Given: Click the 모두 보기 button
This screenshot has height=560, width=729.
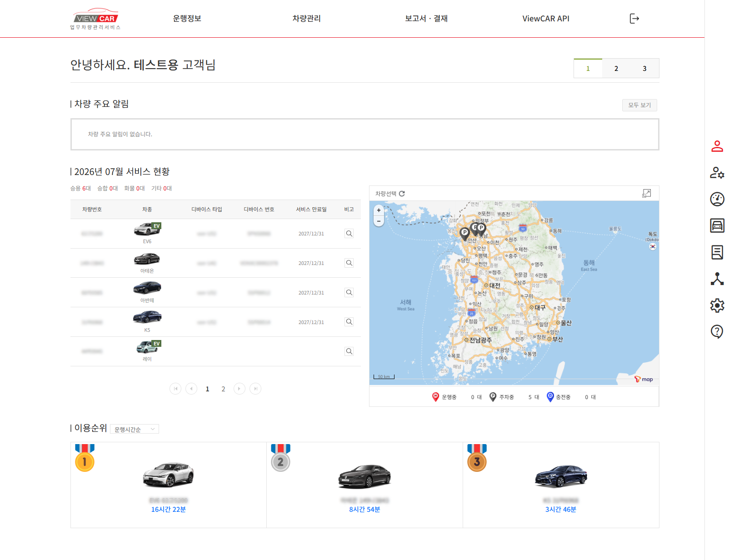Looking at the screenshot, I should click(639, 105).
